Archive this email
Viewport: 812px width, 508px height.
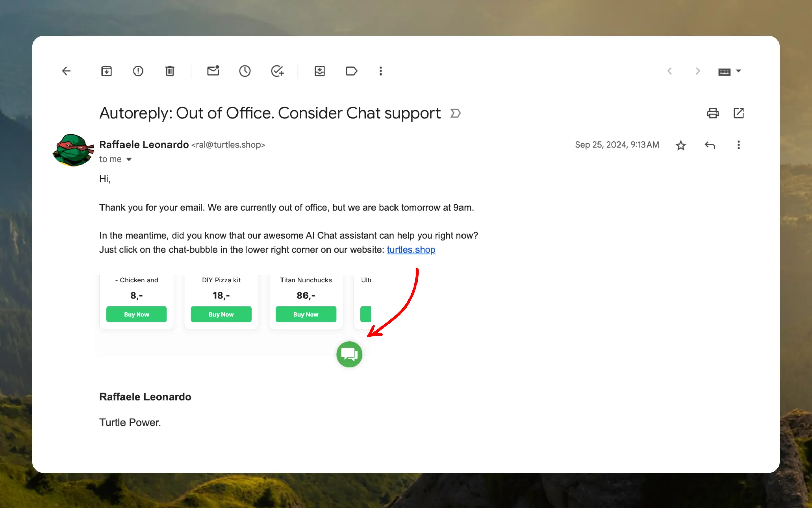(107, 71)
